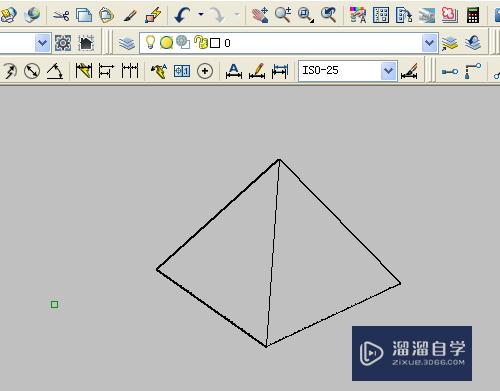
Task: Toggle layer 0 freeze sun icon
Action: coord(166,43)
